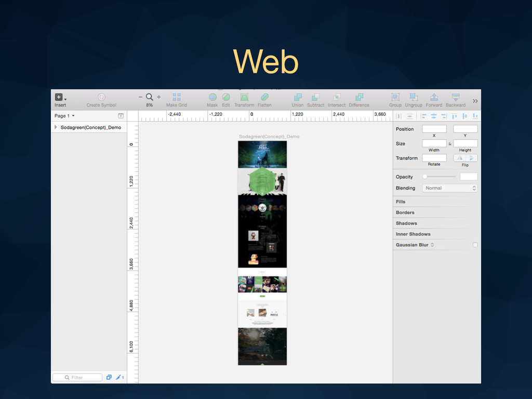Click the Transform tool icon
532x399 pixels.
[x=244, y=97]
